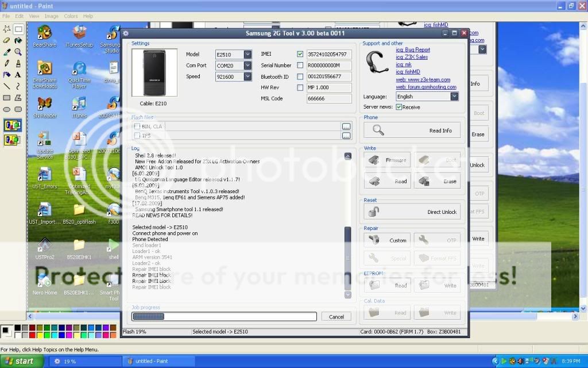Viewport: 588px width, 368px height.
Task: Open dropdown arrow in the background window
Action: click(x=482, y=49)
